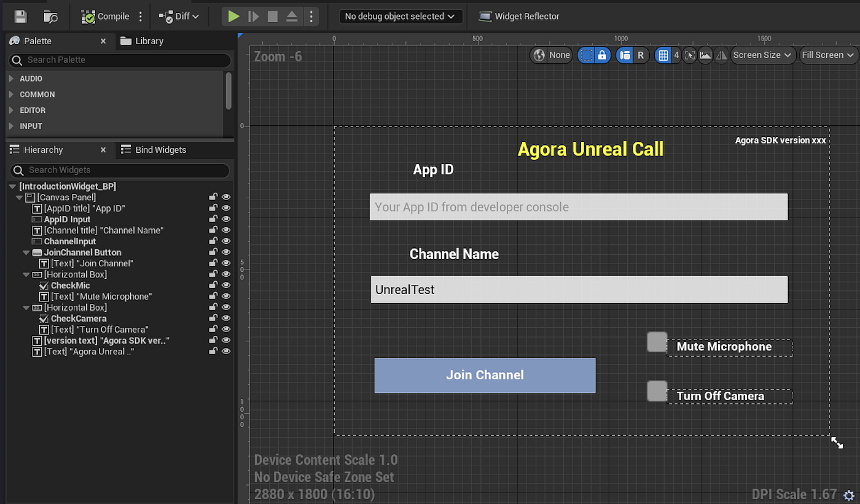
Task: Click the Search Palette field
Action: click(x=120, y=60)
